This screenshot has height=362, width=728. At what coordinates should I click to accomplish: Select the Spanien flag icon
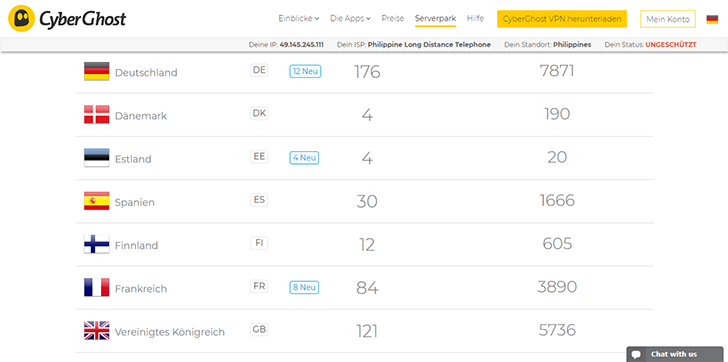(97, 201)
